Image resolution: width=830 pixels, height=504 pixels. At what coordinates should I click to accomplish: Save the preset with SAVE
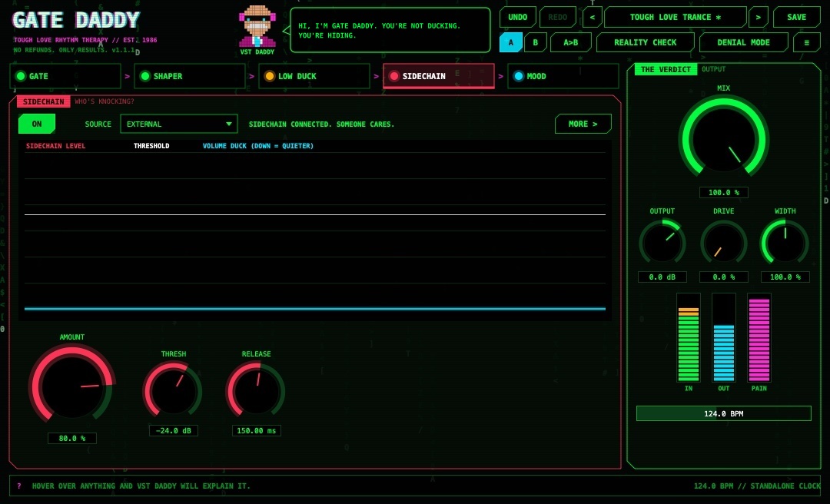click(x=797, y=17)
